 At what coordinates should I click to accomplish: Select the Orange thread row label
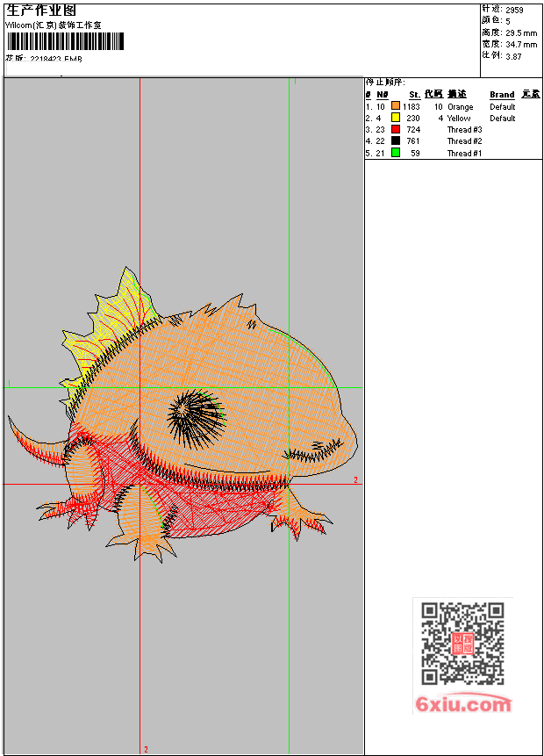(460, 107)
